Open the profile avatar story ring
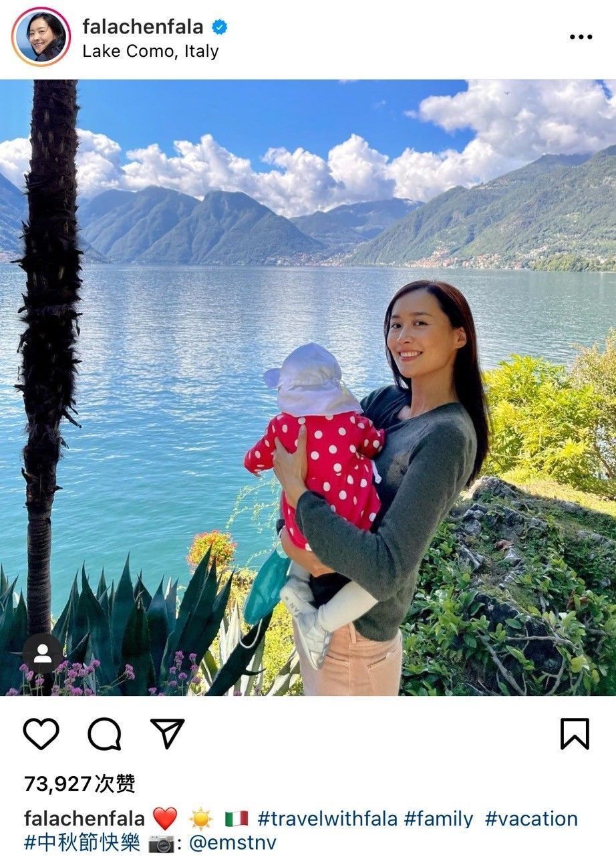 tap(41, 37)
